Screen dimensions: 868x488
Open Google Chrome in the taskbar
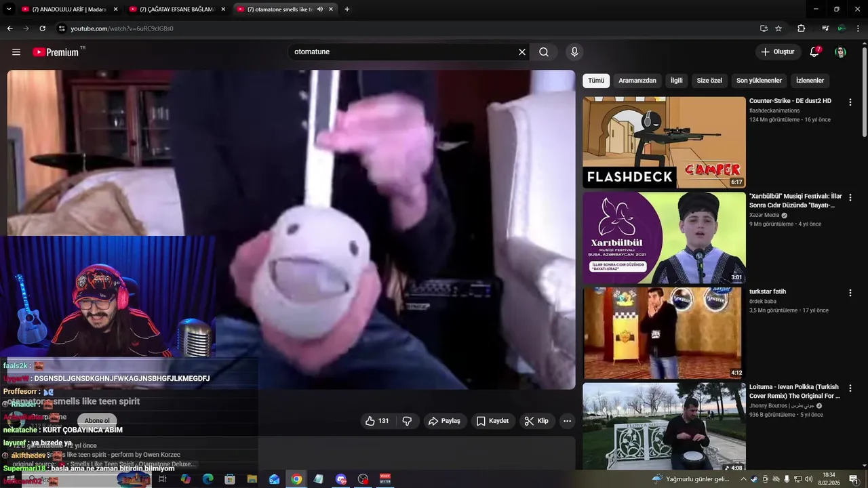[296, 479]
